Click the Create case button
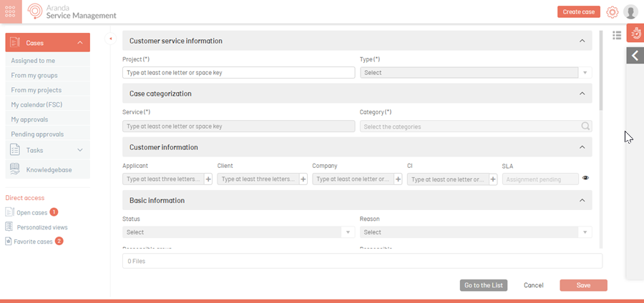 [578, 12]
